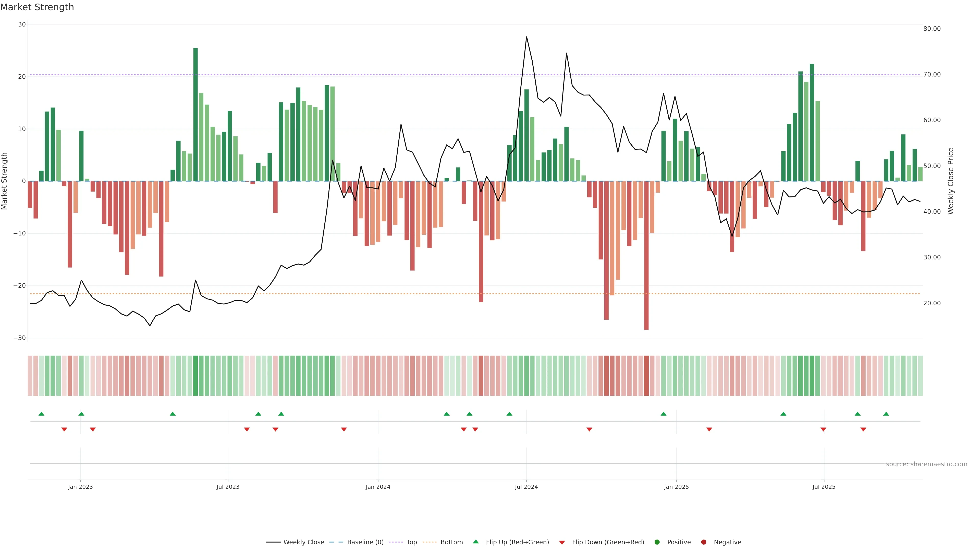Screen dimensions: 980x551
Task: Click first red flip-down triangle marker
Action: [64, 429]
